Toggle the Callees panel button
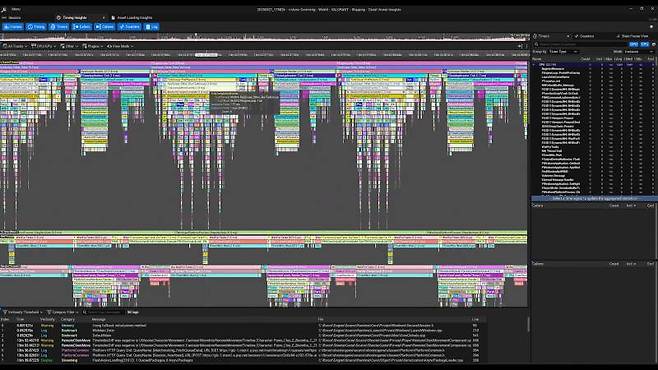The height and width of the screenshot is (370, 658). 104,27
